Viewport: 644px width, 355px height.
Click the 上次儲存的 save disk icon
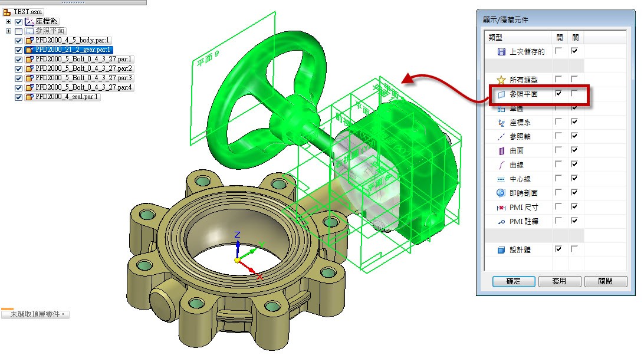point(501,52)
